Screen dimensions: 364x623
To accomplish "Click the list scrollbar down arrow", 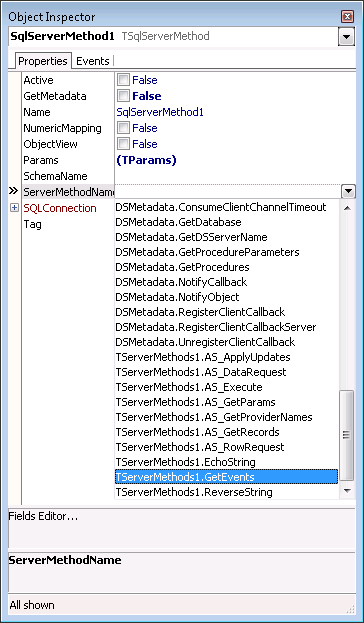I will click(x=347, y=491).
